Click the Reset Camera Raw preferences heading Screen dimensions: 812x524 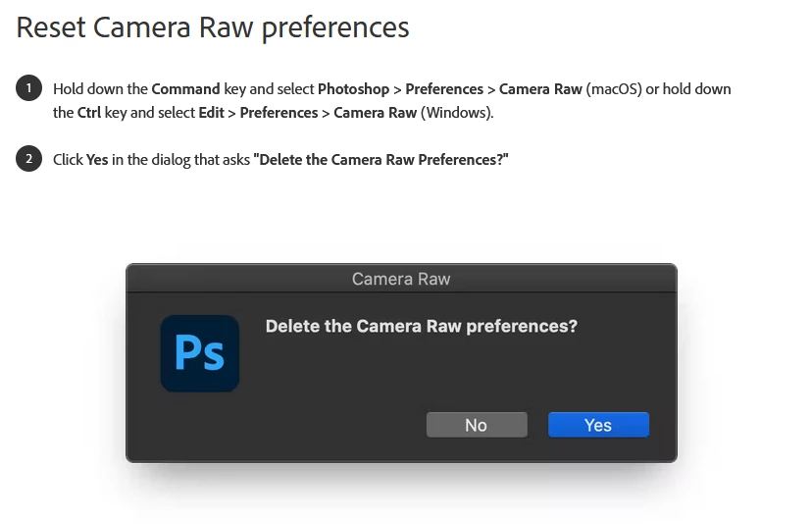213,26
